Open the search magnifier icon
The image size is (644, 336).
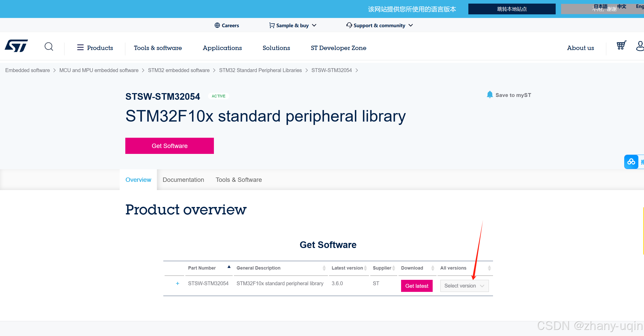[x=49, y=47]
